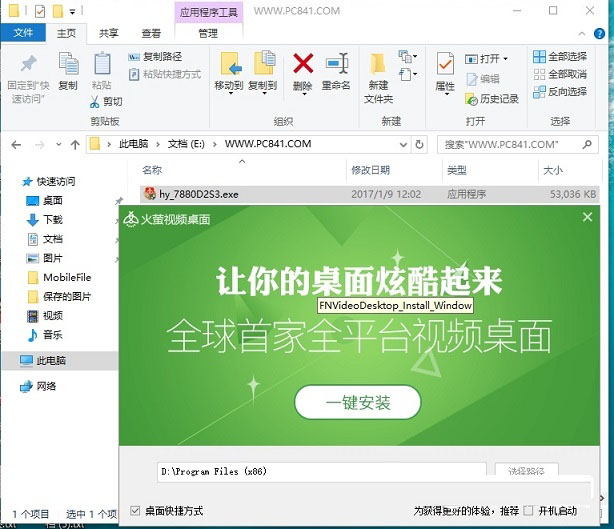Switch to the Home (主页) tab
The image size is (614, 529).
(66, 33)
